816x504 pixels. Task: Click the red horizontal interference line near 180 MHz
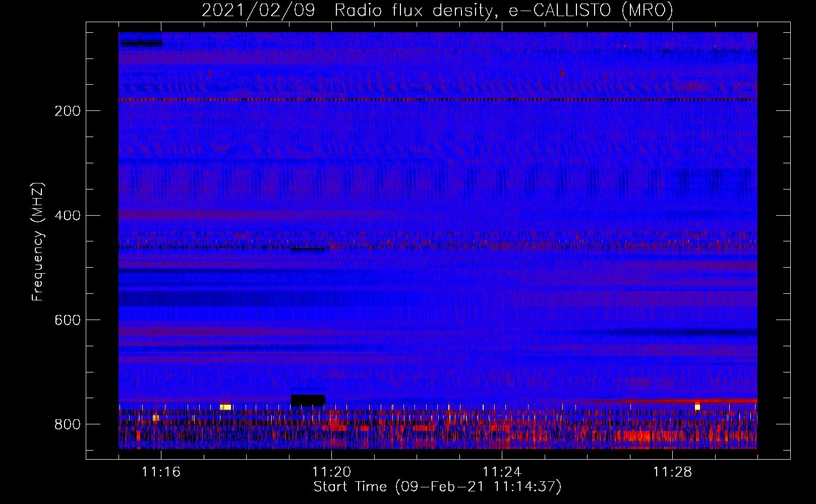point(438,100)
